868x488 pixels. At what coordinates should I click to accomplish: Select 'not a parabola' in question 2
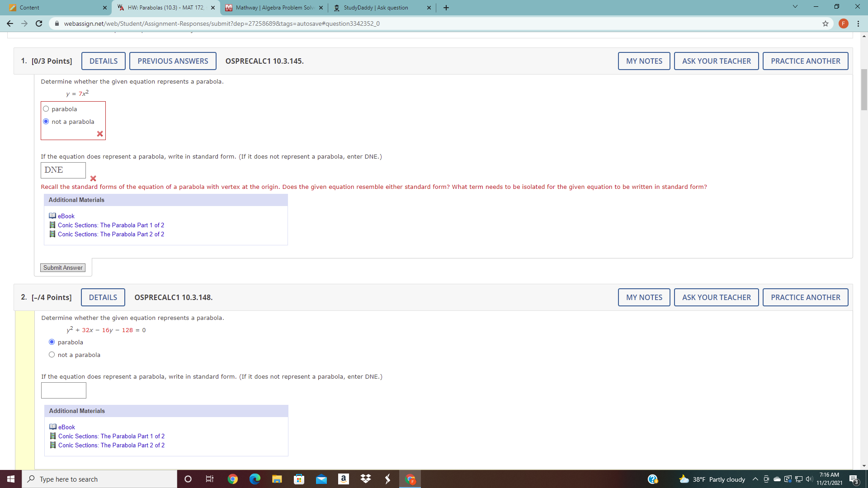pyautogui.click(x=52, y=355)
